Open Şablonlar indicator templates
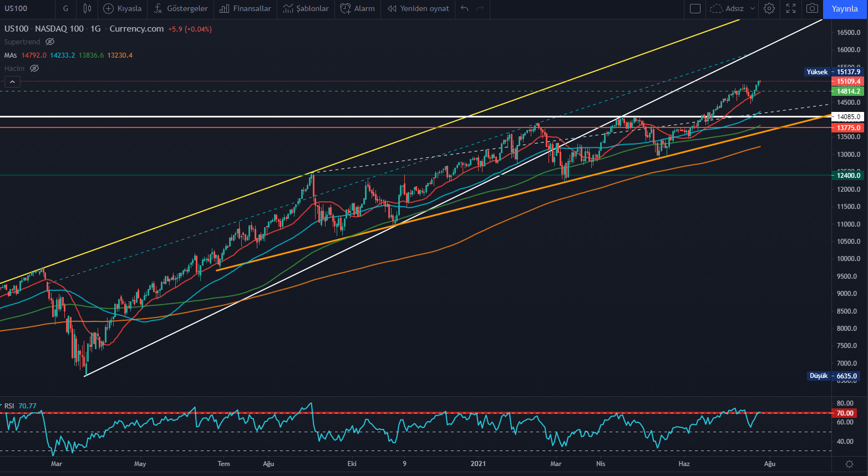The width and height of the screenshot is (868, 476). point(306,9)
